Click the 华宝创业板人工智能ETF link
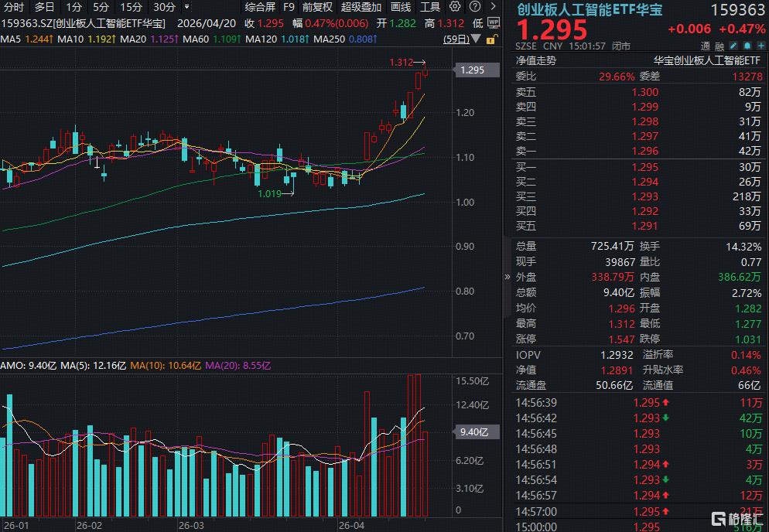The image size is (769, 532). (x=706, y=61)
